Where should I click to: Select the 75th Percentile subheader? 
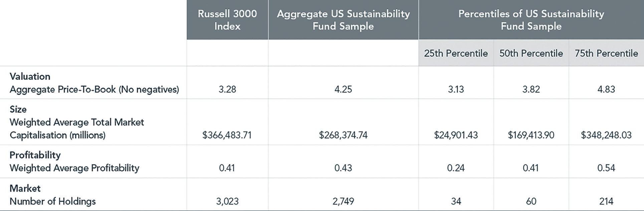click(x=606, y=53)
